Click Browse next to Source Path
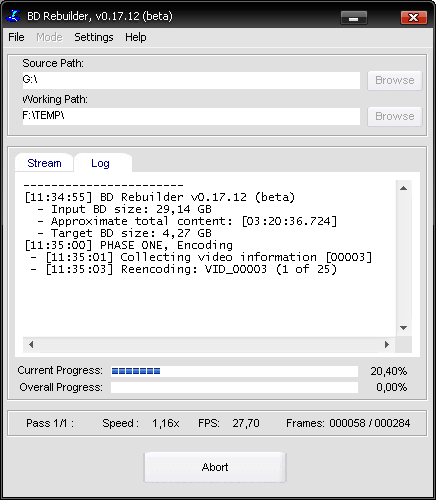The height and width of the screenshot is (500, 436). [395, 80]
